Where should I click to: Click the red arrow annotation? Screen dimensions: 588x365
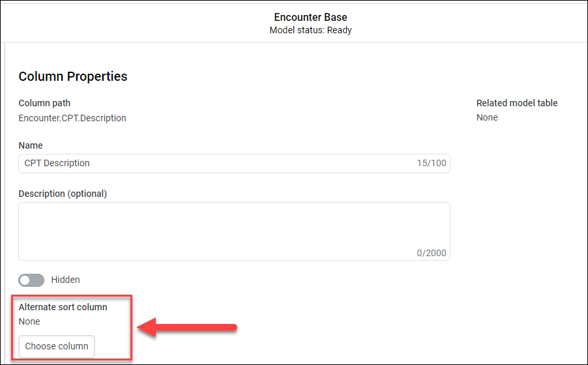coord(188,328)
